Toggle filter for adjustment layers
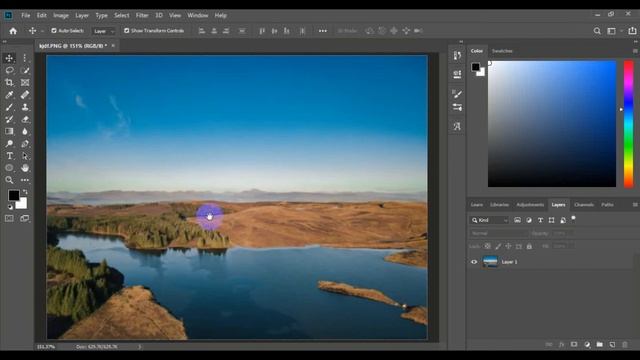The width and height of the screenshot is (640, 360). tap(529, 220)
